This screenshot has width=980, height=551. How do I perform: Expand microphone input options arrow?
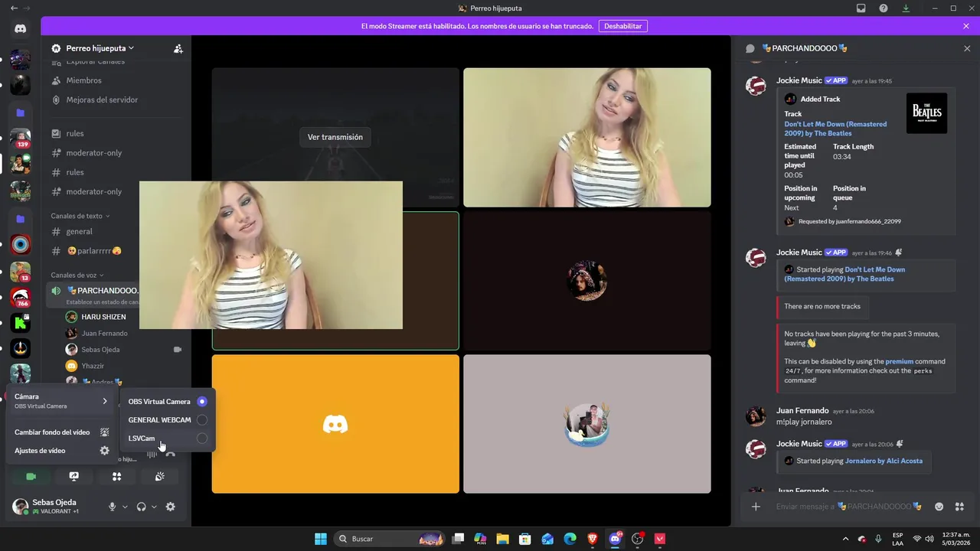pos(125,507)
